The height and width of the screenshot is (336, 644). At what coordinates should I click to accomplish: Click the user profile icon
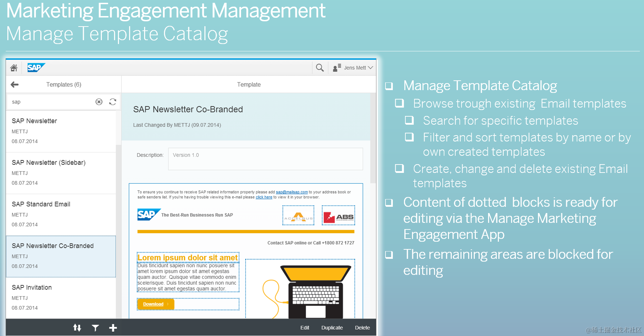click(x=337, y=68)
